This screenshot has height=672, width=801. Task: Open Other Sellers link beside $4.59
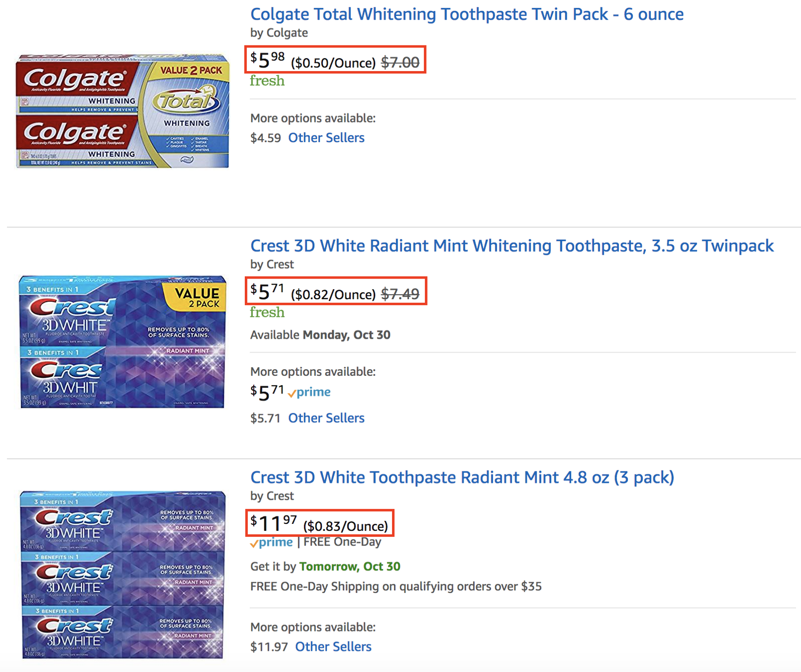326,138
